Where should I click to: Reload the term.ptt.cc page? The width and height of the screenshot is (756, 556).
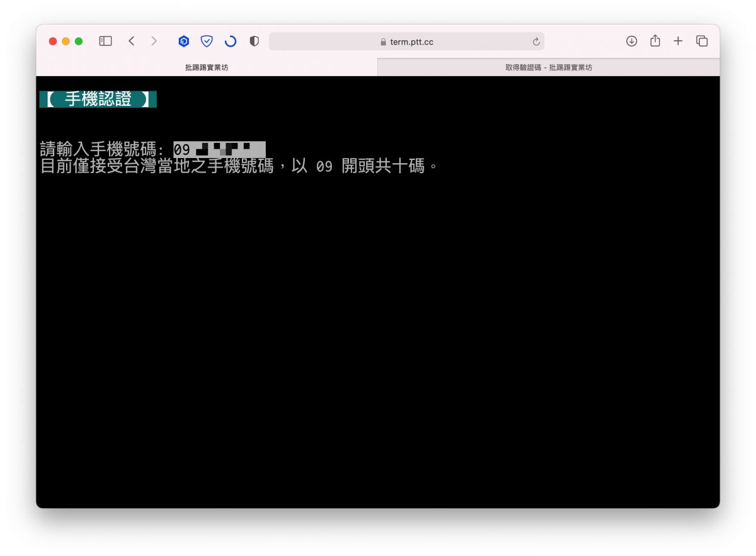click(536, 42)
